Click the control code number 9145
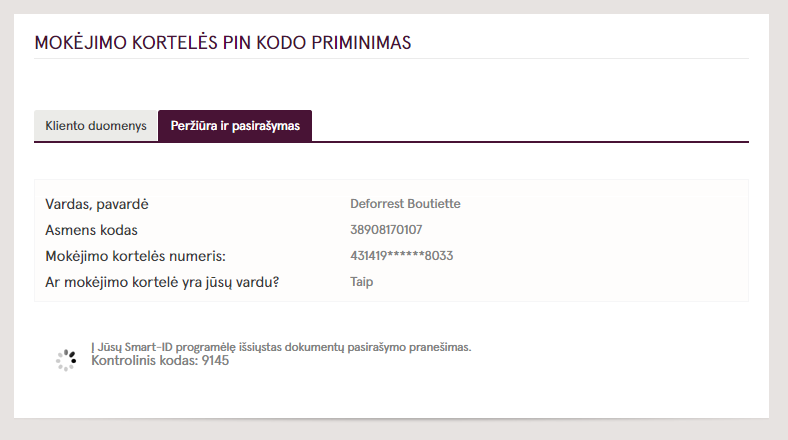This screenshot has width=788, height=440. 215,361
